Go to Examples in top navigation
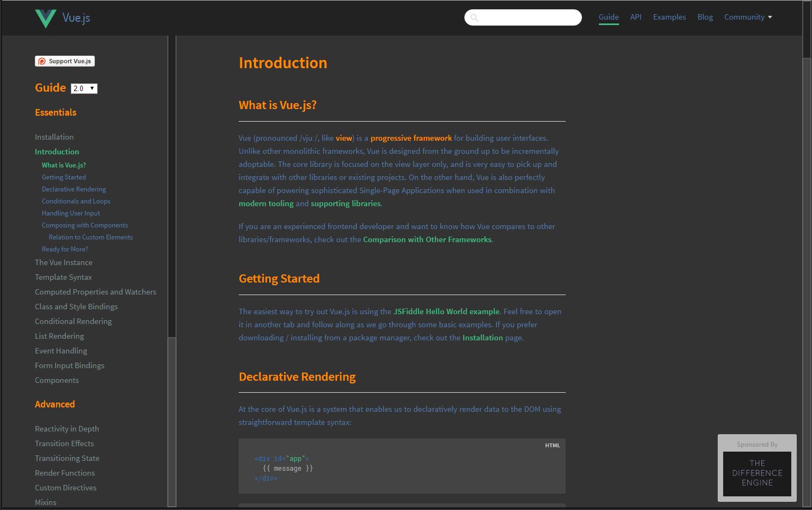The image size is (812, 510). (x=669, y=17)
